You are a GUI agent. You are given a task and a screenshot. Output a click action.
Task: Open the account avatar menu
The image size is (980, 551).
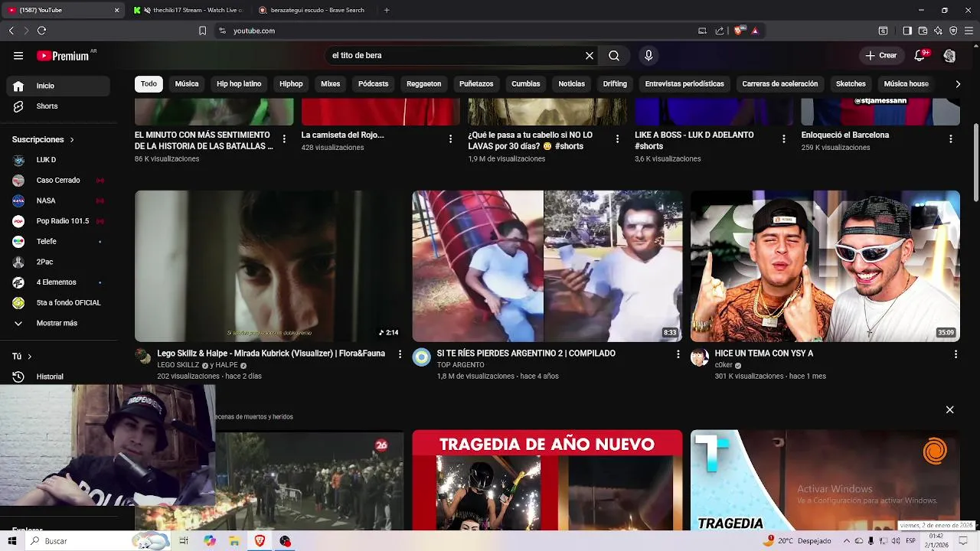point(949,56)
